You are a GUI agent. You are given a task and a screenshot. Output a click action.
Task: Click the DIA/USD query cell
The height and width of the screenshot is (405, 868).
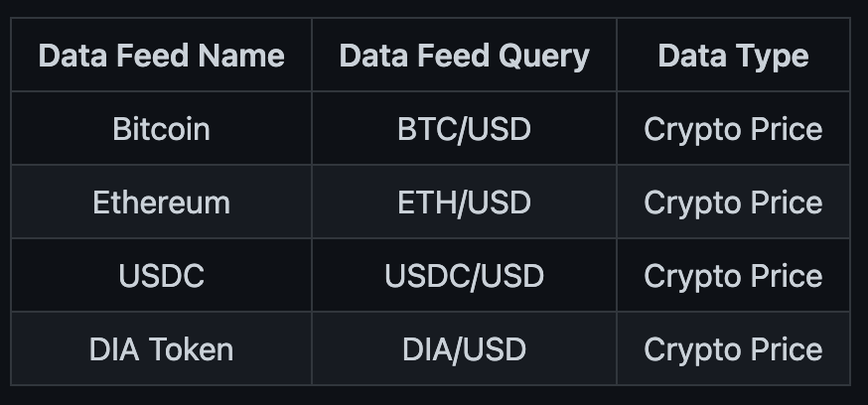pos(464,348)
